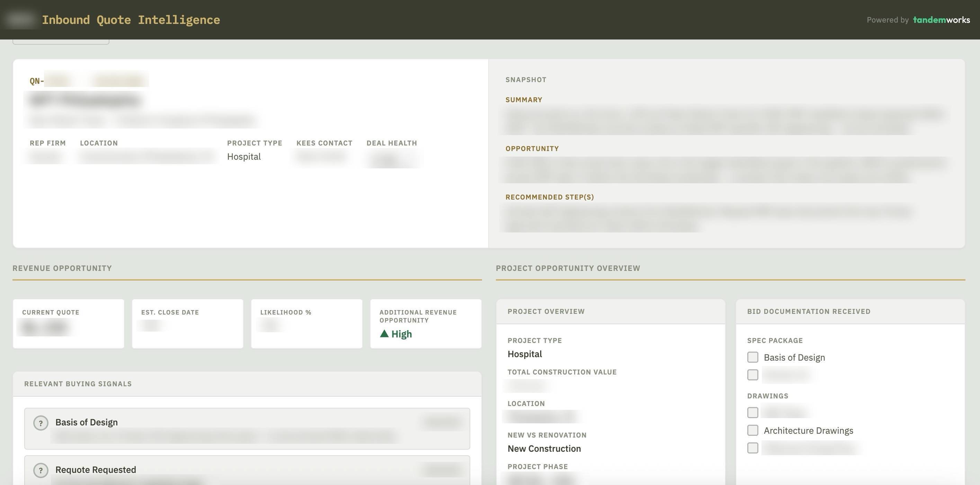Check the Basis of Design checkbox
Screen dimensions: 980x485
coord(752,357)
